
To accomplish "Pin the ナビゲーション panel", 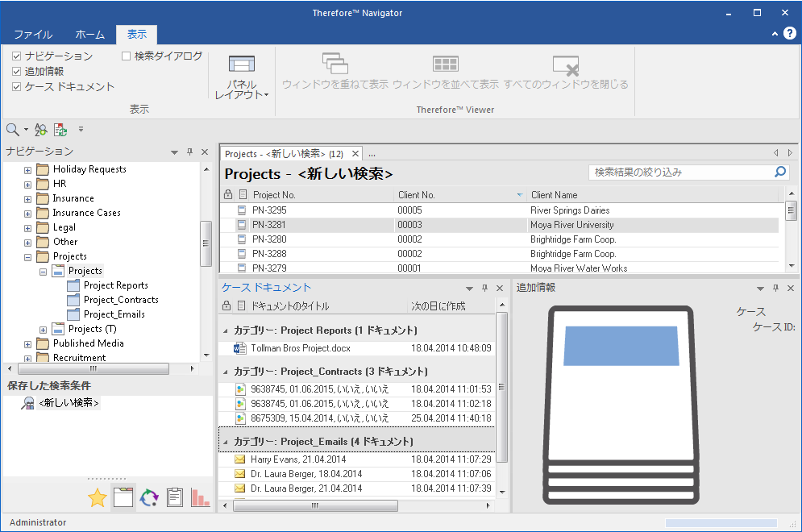I will pos(189,152).
